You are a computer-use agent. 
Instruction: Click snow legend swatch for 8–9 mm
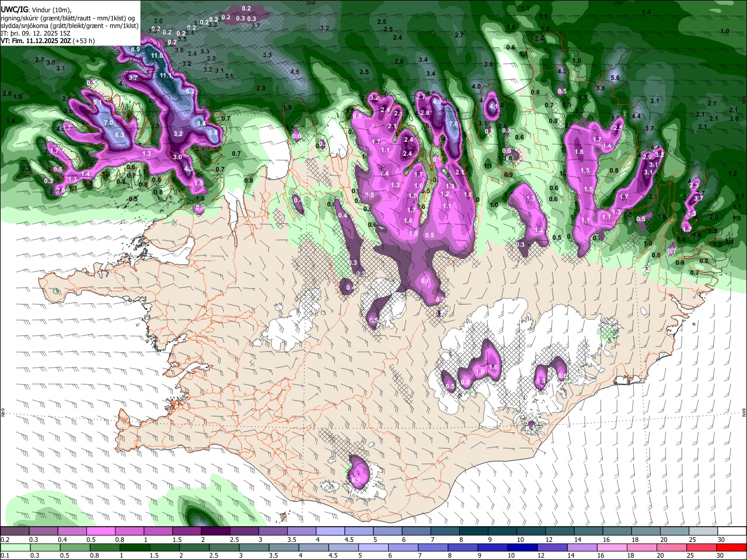click(x=473, y=531)
